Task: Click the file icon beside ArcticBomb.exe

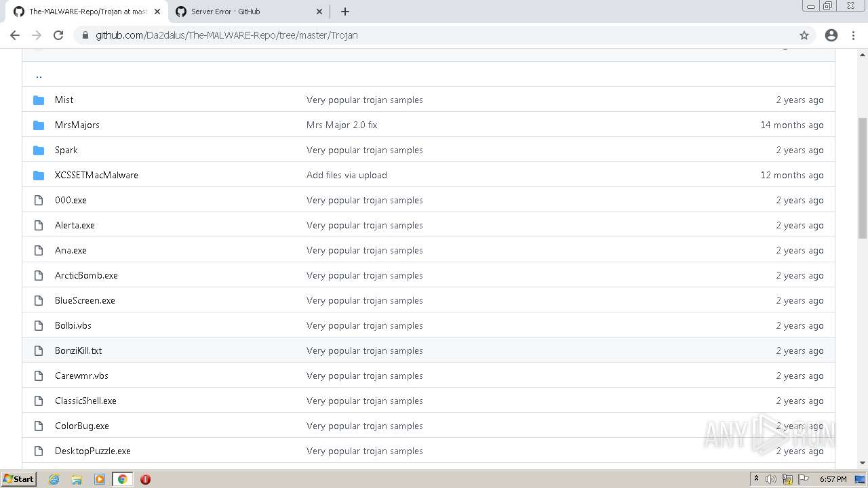Action: click(x=39, y=275)
